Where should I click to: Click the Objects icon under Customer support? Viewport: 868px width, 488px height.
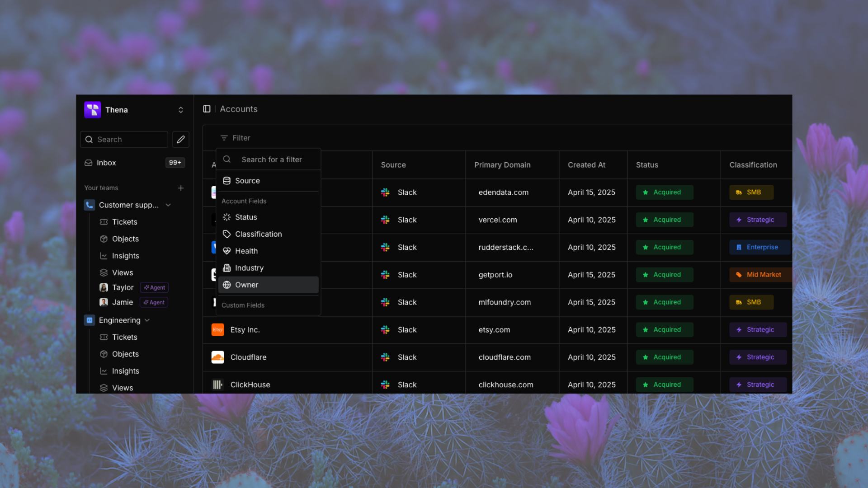pyautogui.click(x=104, y=239)
